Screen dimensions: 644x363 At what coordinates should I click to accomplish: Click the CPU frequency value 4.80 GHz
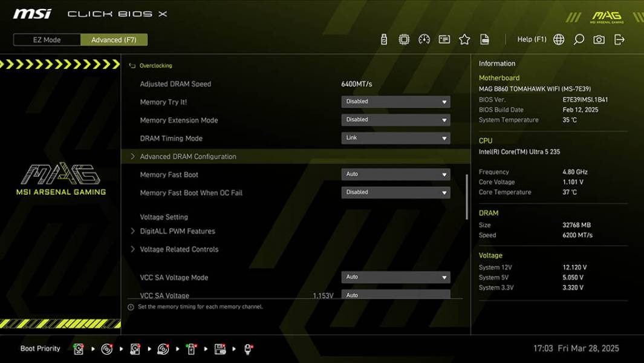pos(575,172)
